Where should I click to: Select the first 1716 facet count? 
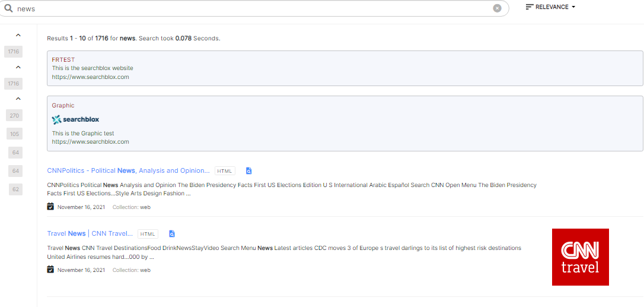click(x=14, y=52)
